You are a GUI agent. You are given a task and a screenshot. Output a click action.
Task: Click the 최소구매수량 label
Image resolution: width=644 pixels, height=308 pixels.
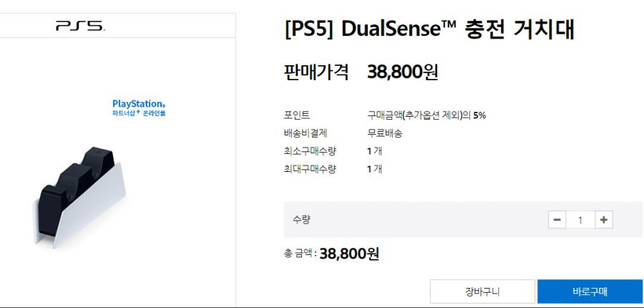pyautogui.click(x=310, y=151)
